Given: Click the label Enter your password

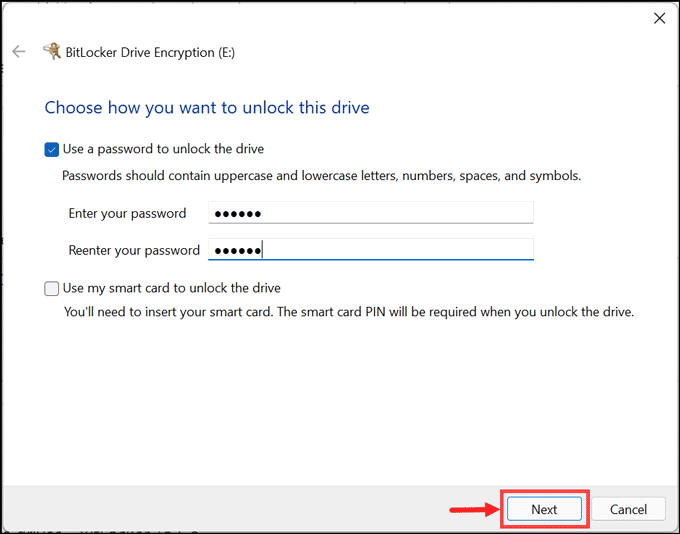Looking at the screenshot, I should [128, 213].
